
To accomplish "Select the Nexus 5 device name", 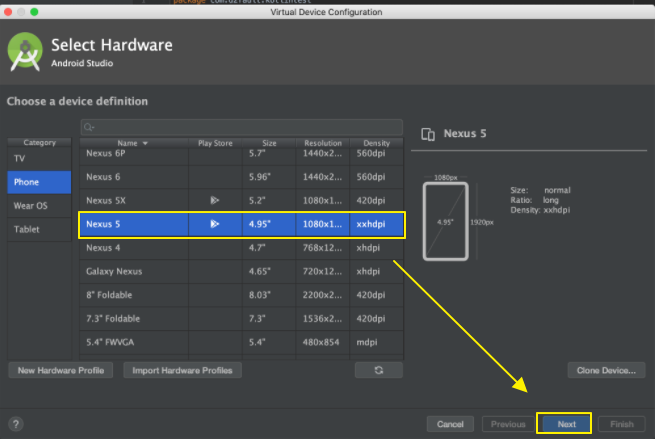I will 103,224.
